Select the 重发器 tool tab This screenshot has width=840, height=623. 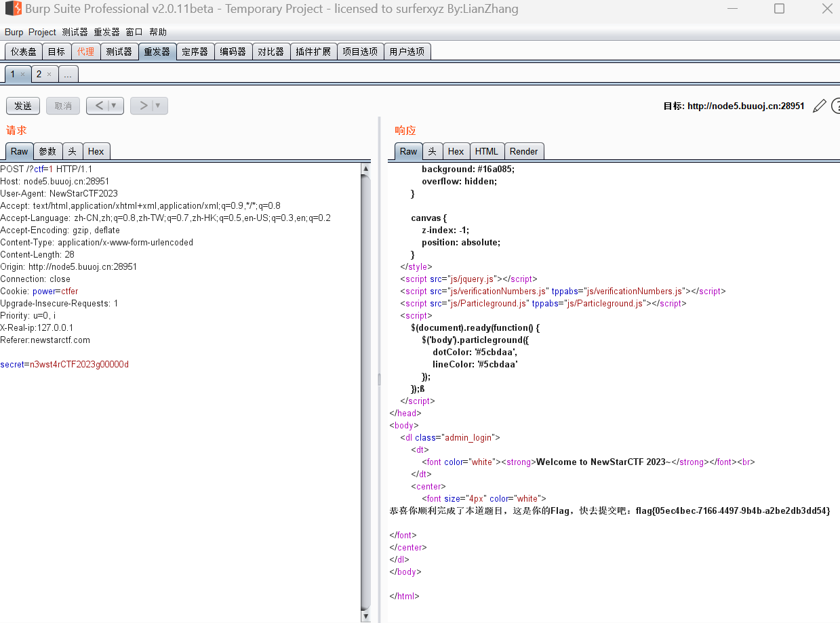157,52
